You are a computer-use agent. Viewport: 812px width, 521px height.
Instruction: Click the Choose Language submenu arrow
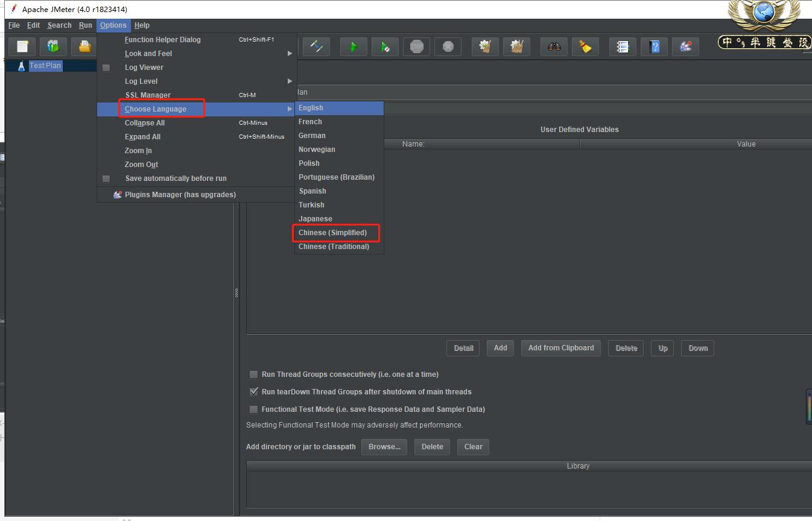tap(290, 109)
